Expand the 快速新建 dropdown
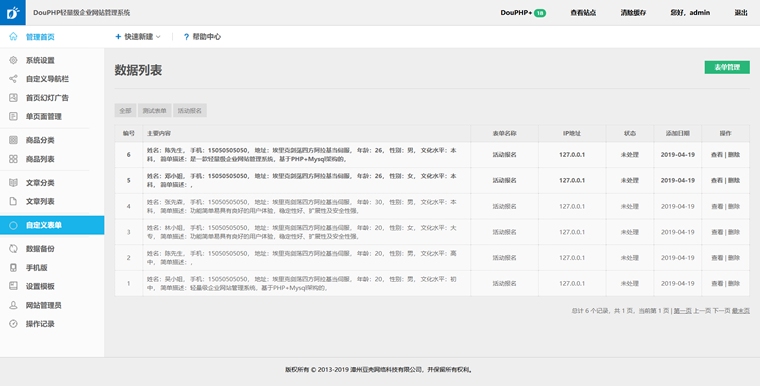 [x=138, y=36]
